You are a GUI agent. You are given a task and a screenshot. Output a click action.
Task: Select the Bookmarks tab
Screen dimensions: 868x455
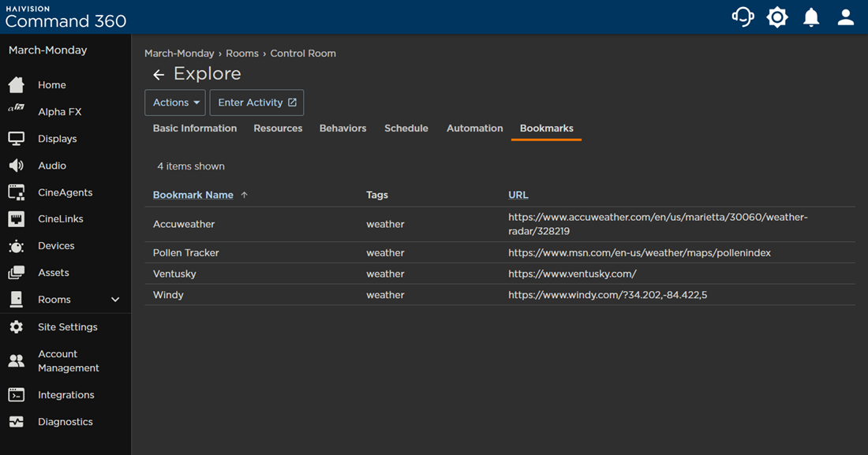point(546,128)
